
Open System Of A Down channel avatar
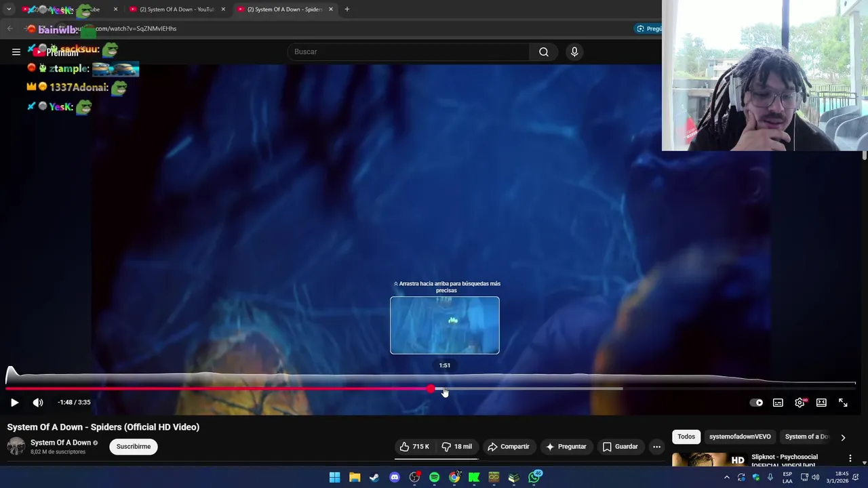[16, 446]
